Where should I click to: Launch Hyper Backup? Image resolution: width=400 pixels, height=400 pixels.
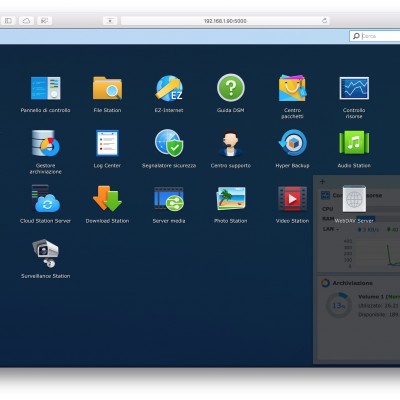click(292, 143)
